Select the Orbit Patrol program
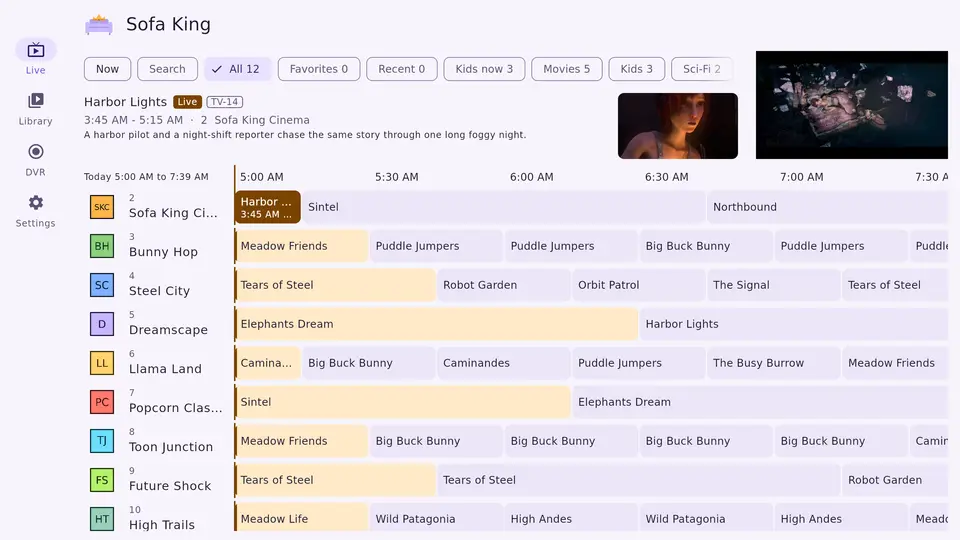The image size is (960, 540). [639, 285]
